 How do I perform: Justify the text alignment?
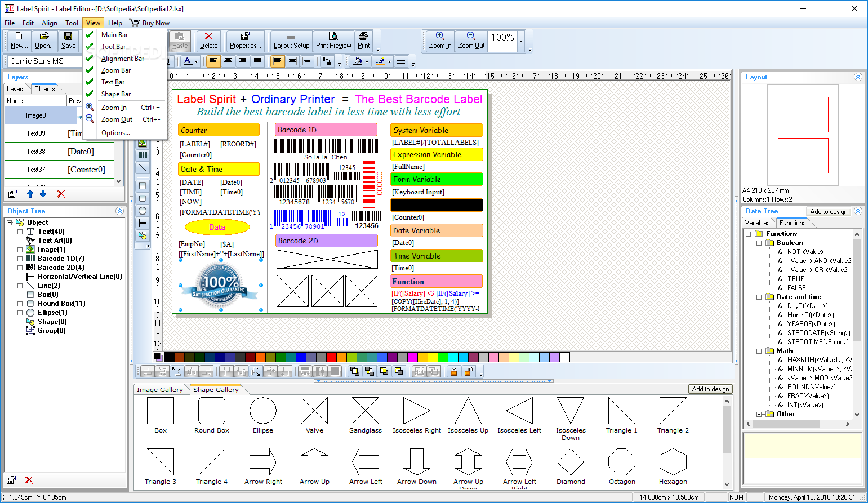click(257, 61)
